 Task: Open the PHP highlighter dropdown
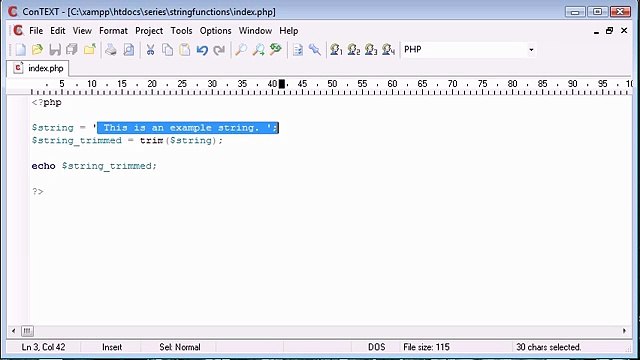(x=531, y=50)
